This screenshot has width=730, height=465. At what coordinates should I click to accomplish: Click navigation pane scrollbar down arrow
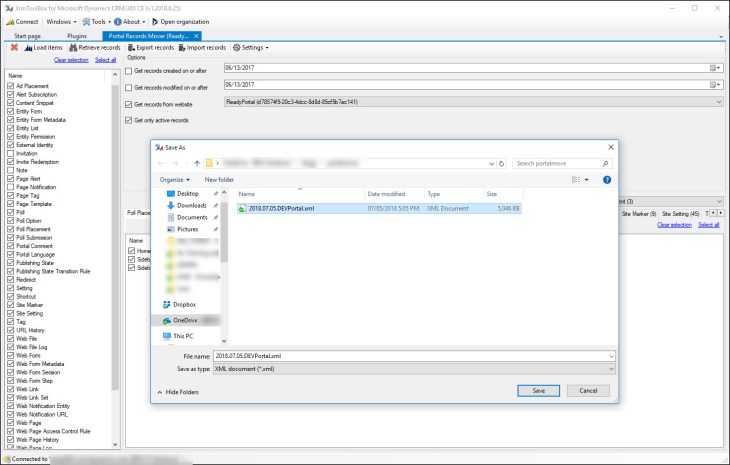click(224, 341)
